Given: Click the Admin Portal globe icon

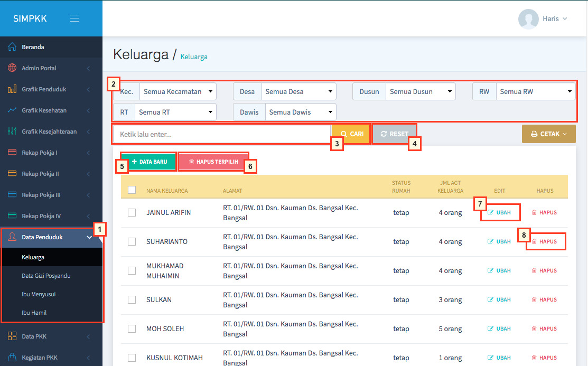Looking at the screenshot, I should pyautogui.click(x=12, y=68).
